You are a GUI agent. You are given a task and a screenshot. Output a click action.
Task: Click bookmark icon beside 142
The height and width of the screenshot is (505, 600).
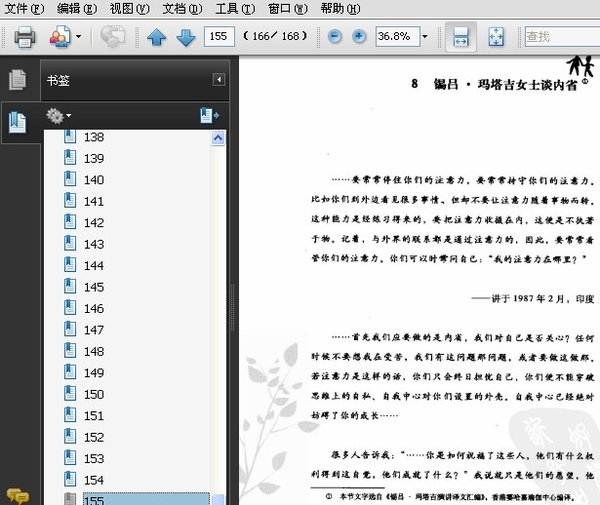tap(70, 222)
